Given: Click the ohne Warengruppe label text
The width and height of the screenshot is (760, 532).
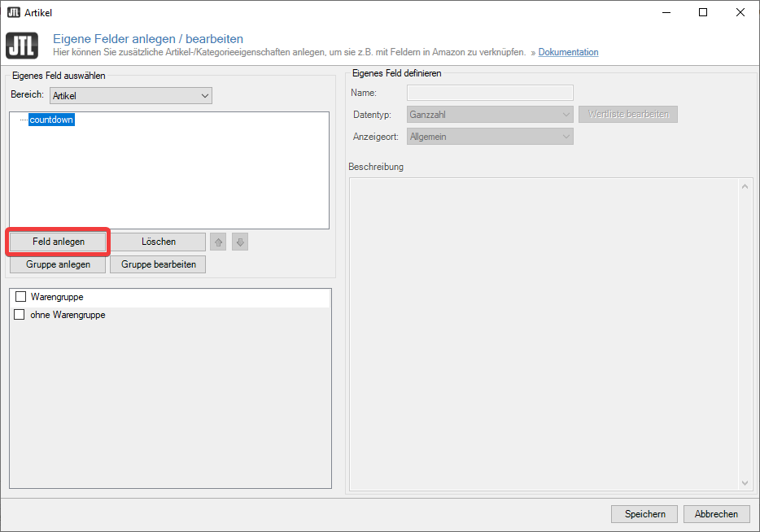Looking at the screenshot, I should 68,315.
